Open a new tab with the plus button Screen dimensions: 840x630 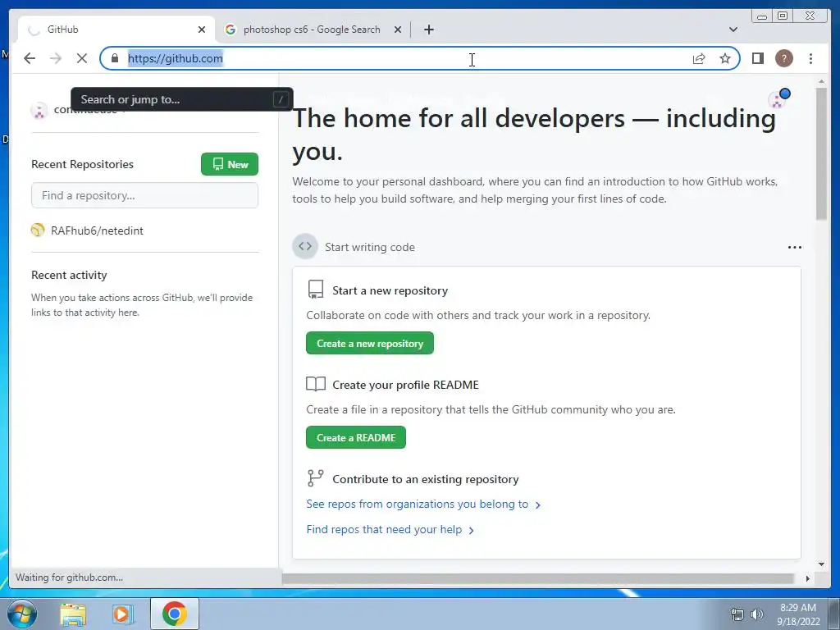click(x=428, y=30)
